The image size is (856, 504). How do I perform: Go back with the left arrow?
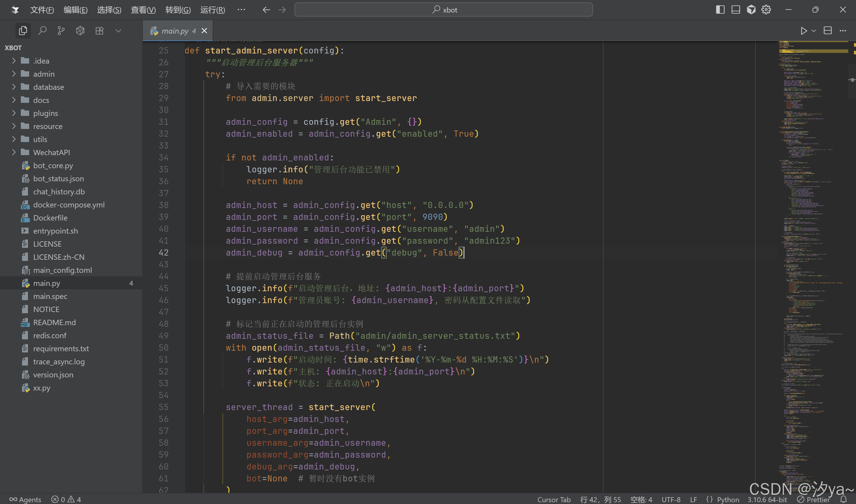[x=266, y=10]
